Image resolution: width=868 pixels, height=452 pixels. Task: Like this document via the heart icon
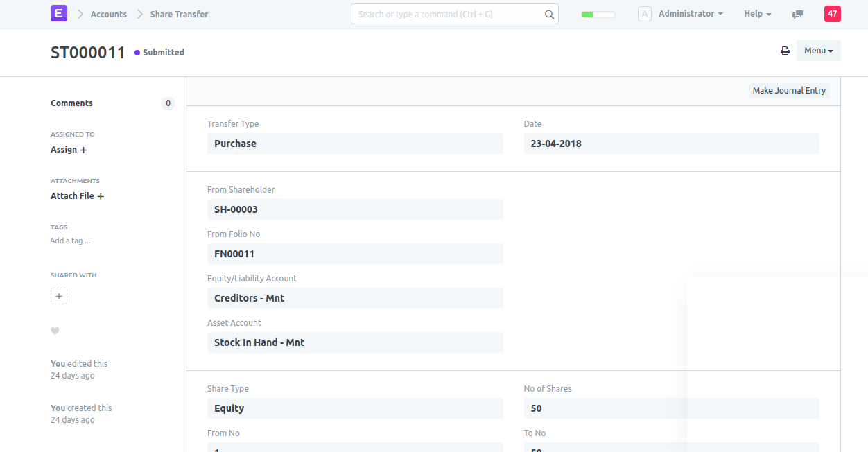click(55, 331)
